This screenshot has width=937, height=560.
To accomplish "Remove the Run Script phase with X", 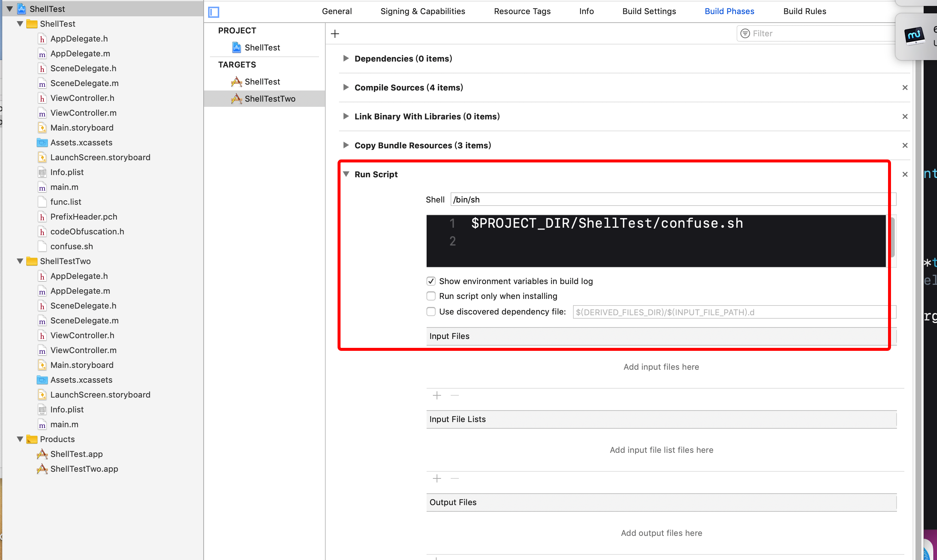I will pos(905,174).
